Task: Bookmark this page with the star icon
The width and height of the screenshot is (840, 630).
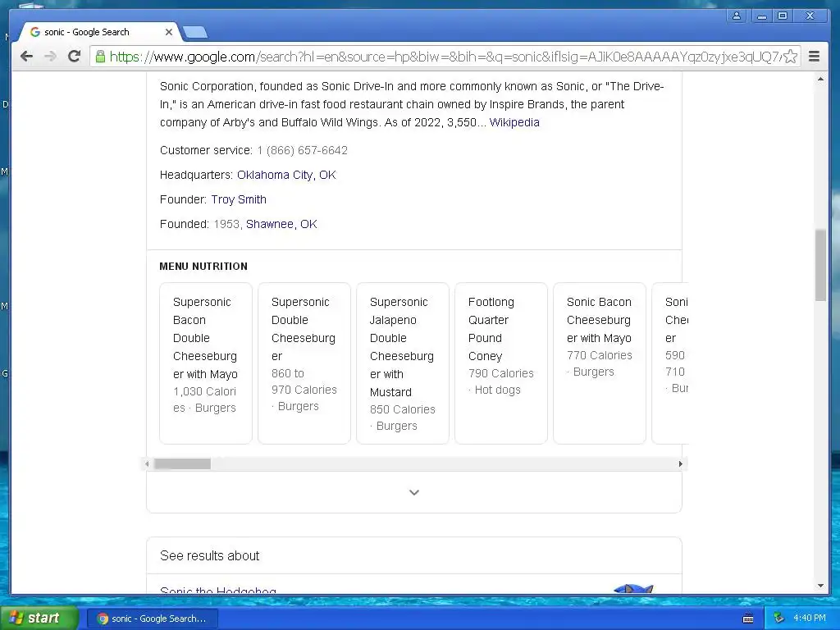Action: point(790,57)
